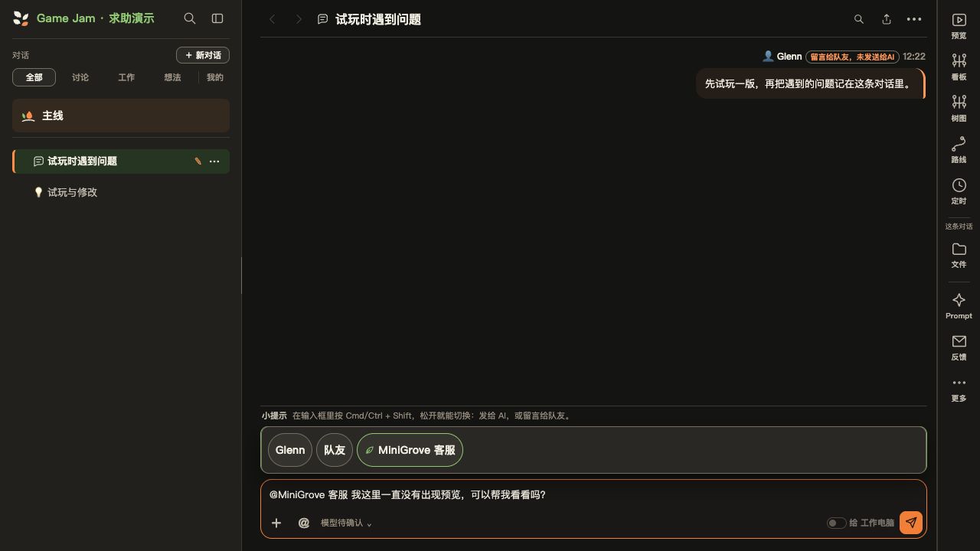Click the Game Jam · 求助演示 workspace title
Viewport: 980px width, 551px height.
(95, 18)
